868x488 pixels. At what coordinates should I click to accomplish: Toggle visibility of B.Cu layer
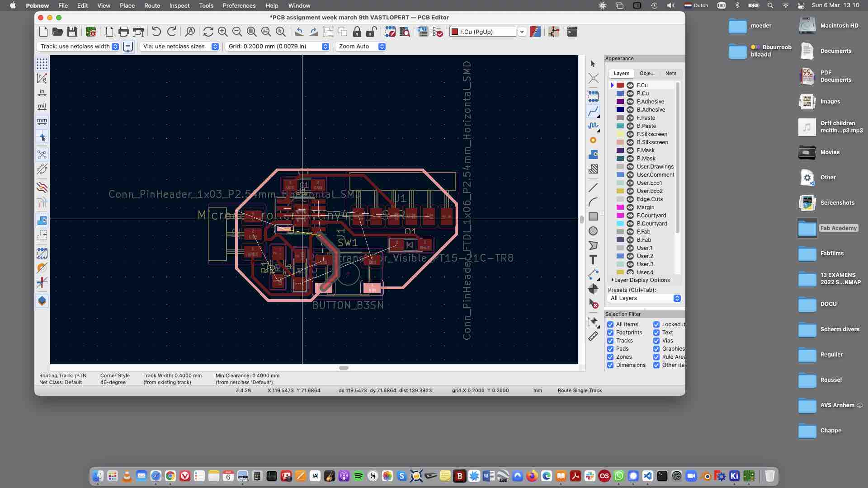630,93
